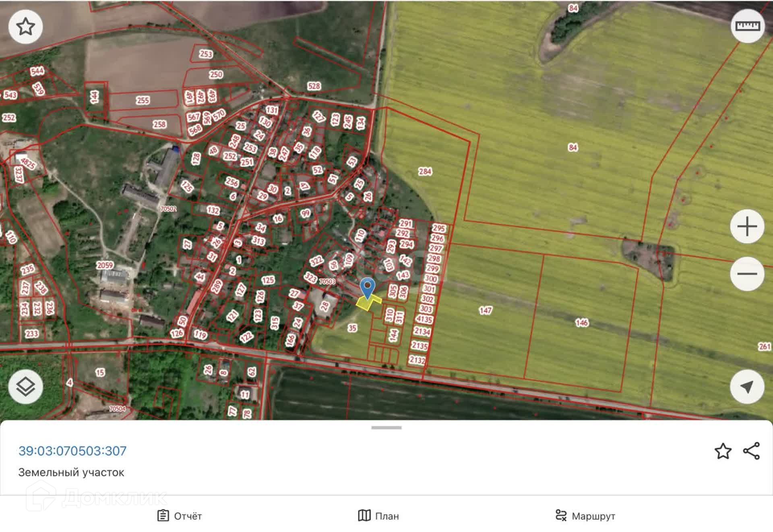The height and width of the screenshot is (532, 773).
Task: Select parcel 147 in the field
Action: pyautogui.click(x=486, y=311)
